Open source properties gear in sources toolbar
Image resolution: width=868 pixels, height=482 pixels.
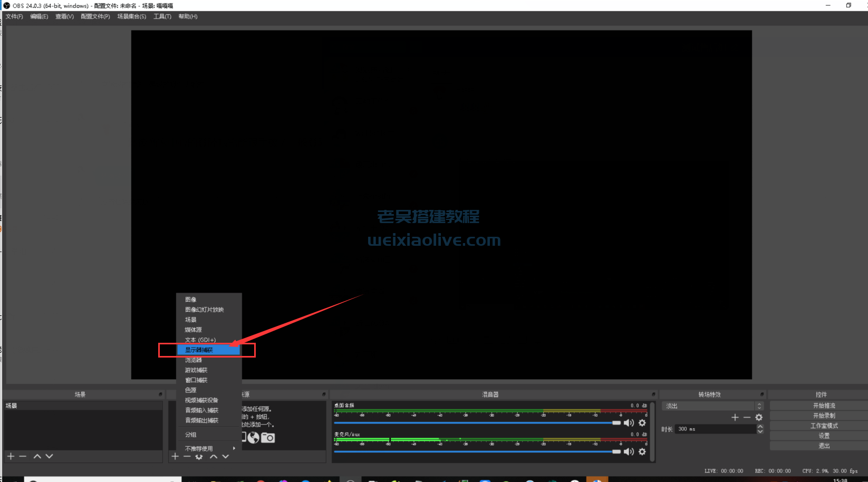pyautogui.click(x=199, y=457)
